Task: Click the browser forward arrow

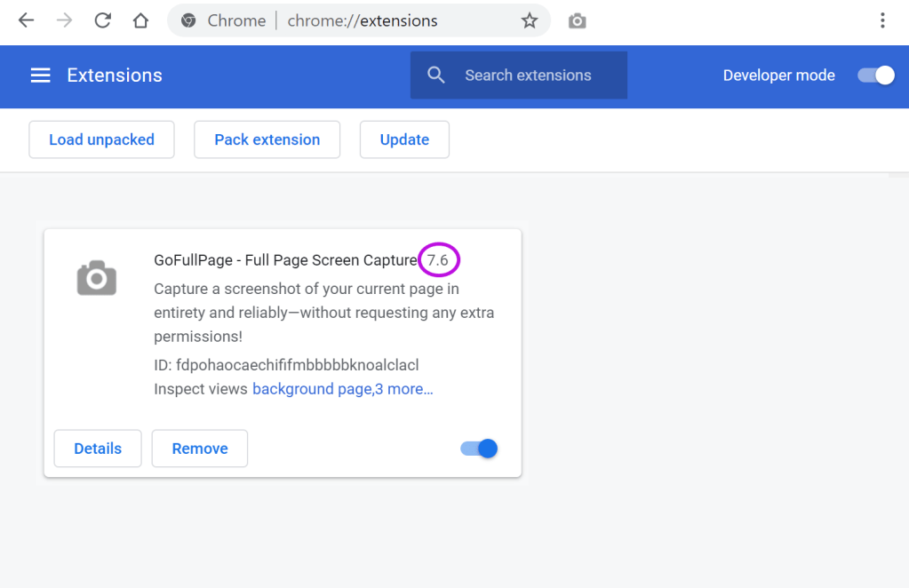Action: click(64, 20)
